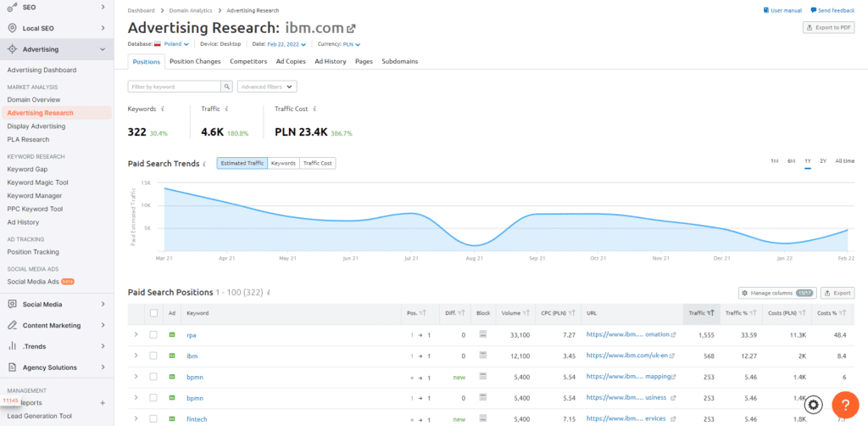Collapse the Advertising sidebar section
This screenshot has width=868, height=426.
coord(103,49)
